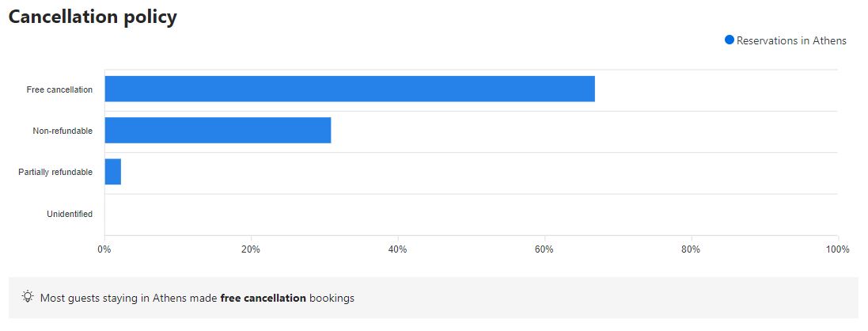Click the Partially refundable axis label
868x331 pixels.
[55, 173]
